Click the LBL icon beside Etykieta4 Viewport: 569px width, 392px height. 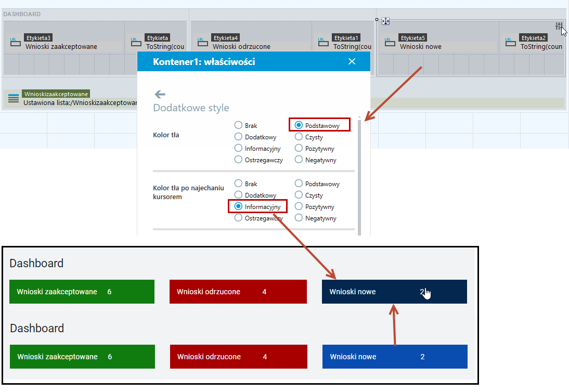tap(202, 42)
